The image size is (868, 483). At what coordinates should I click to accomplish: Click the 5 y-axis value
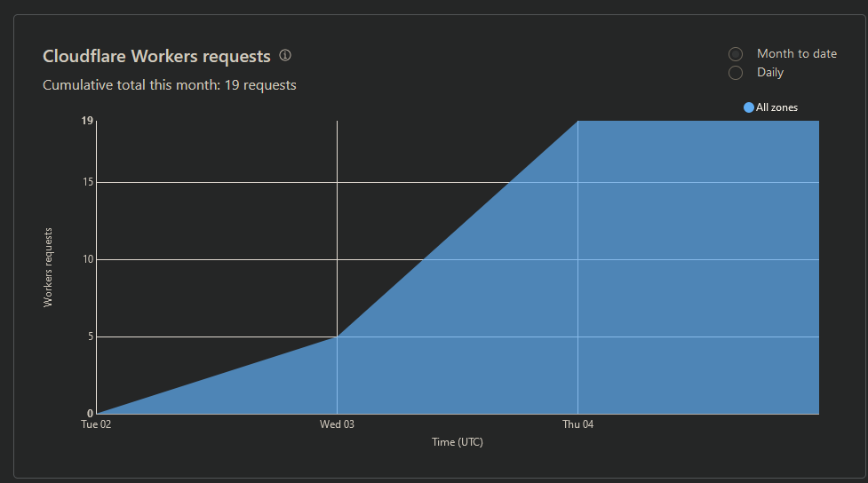91,337
